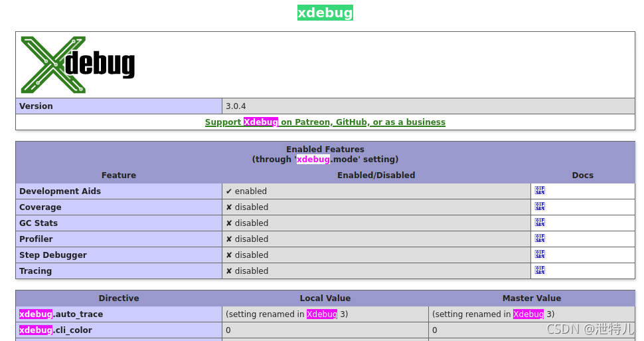Open docs icon for Tracing row
This screenshot has height=341, width=644.
pyautogui.click(x=540, y=271)
